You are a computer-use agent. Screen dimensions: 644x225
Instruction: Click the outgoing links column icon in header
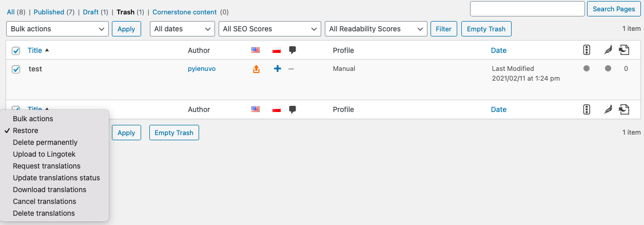click(624, 50)
